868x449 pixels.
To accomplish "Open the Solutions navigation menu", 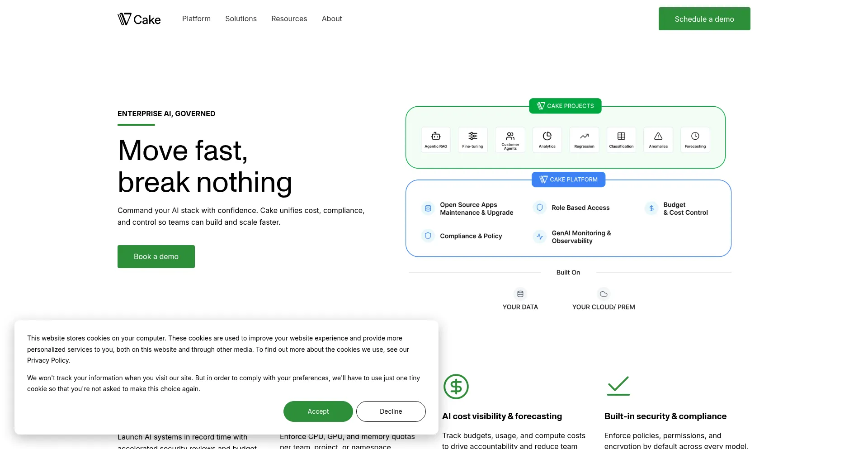I will pyautogui.click(x=241, y=19).
